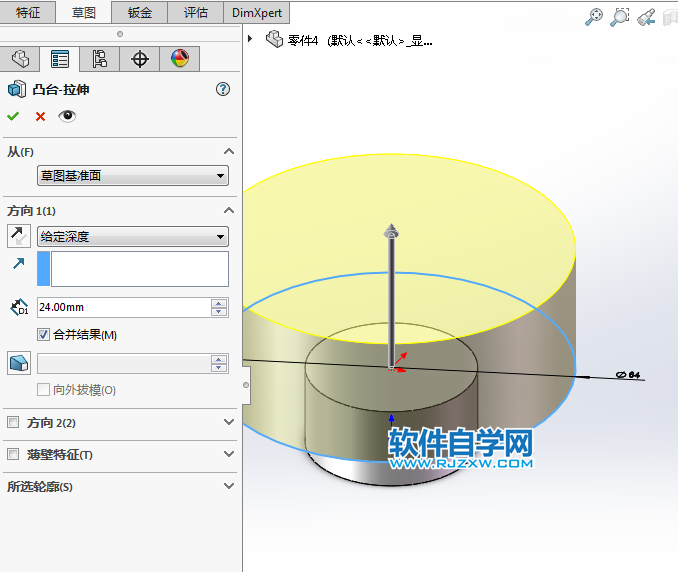The width and height of the screenshot is (678, 572).
Task: Click Previous View icon
Action: [646, 17]
